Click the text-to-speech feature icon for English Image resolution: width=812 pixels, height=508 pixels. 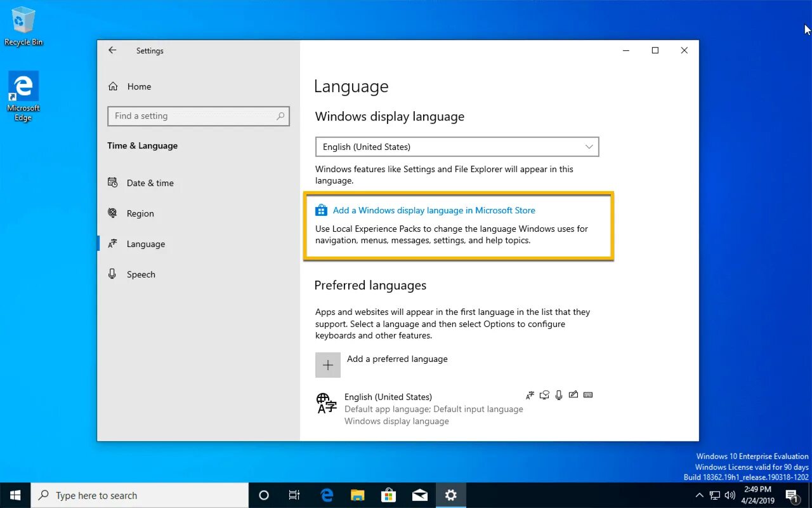(x=544, y=395)
